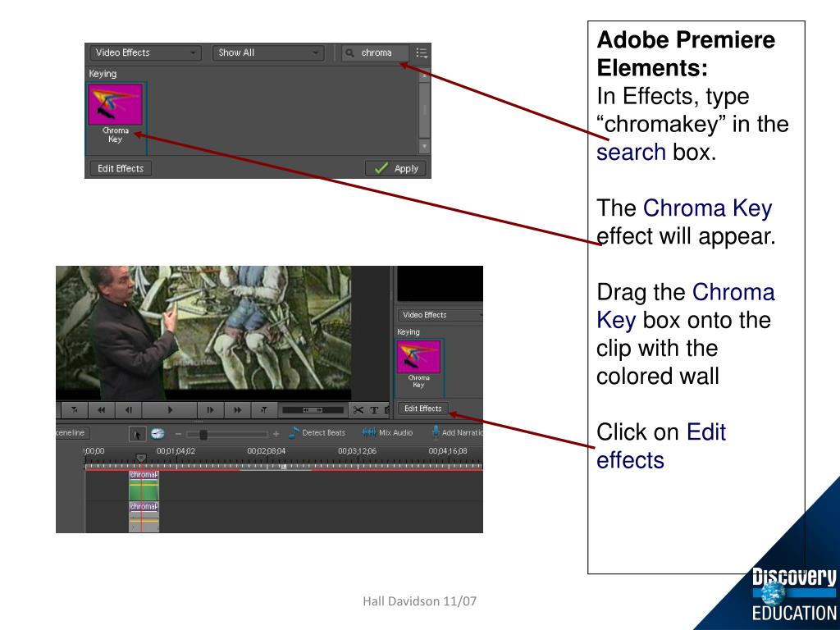
Task: Open the effects panel list options menu icon
Action: pos(421,53)
